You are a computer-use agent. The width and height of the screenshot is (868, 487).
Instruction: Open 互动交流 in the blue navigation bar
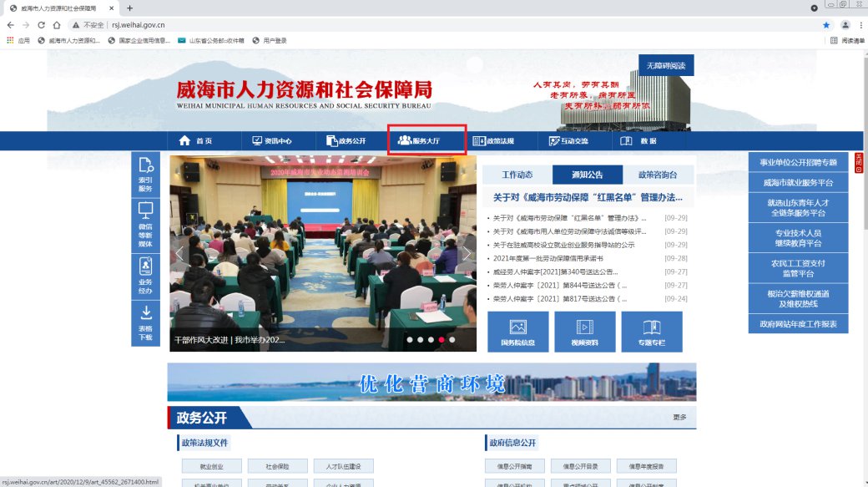[x=568, y=140]
